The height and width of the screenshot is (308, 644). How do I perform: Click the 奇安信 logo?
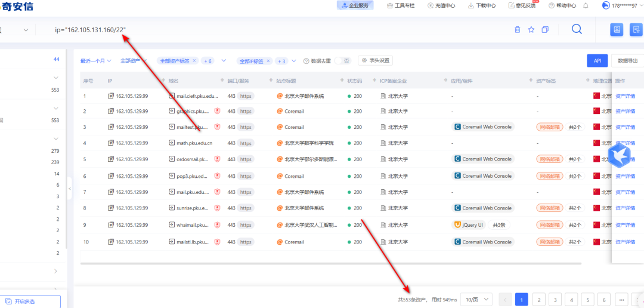point(17,6)
